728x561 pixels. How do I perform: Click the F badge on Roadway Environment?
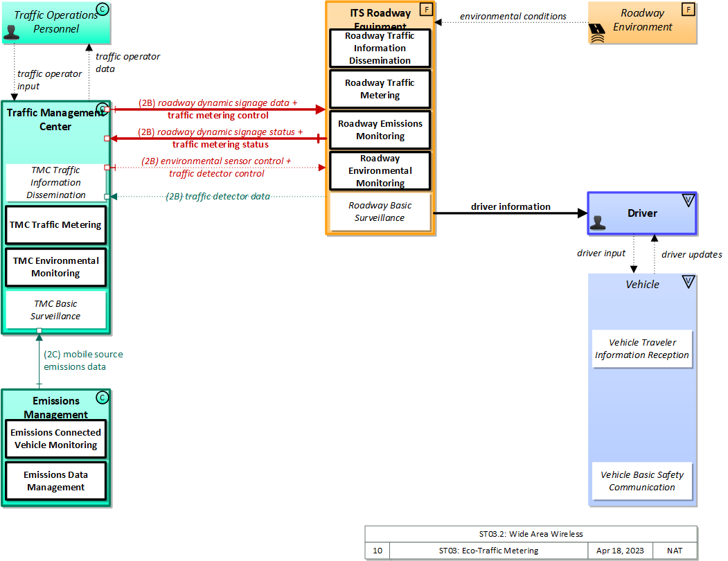687,10
